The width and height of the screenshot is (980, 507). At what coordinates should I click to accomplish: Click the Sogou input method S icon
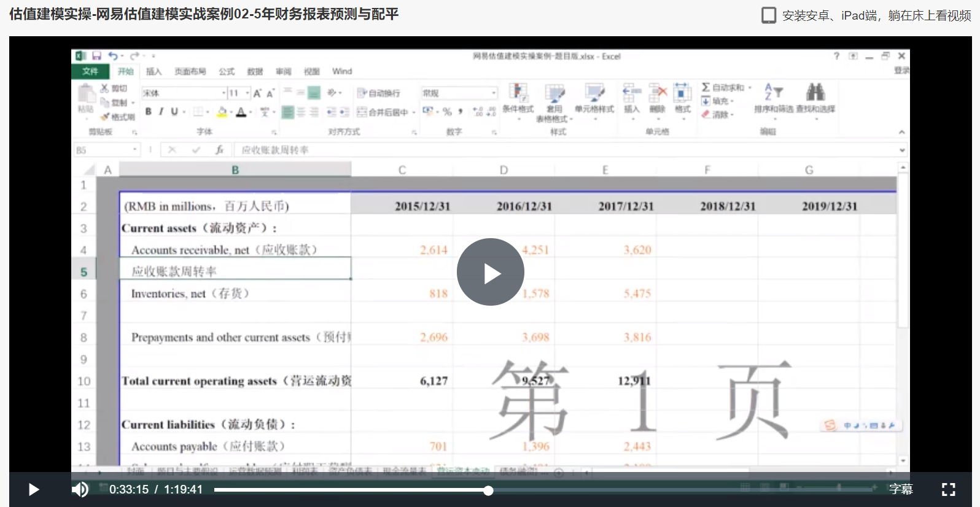pyautogui.click(x=830, y=425)
